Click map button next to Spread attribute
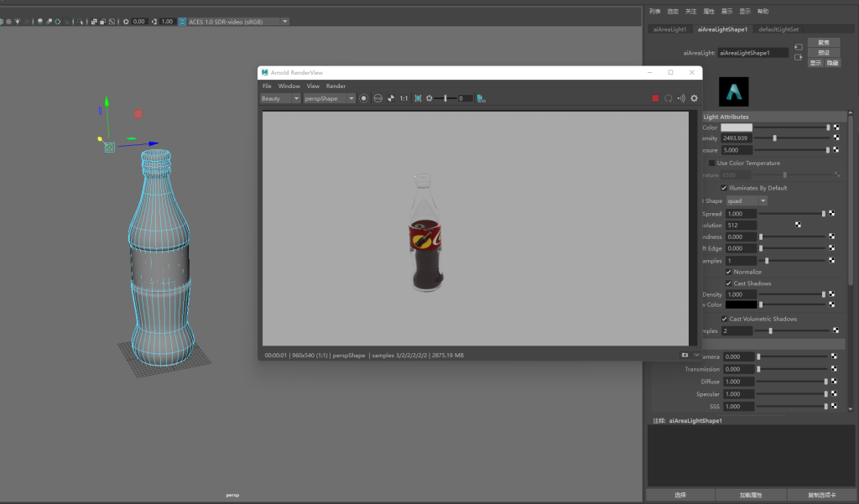 pos(831,214)
